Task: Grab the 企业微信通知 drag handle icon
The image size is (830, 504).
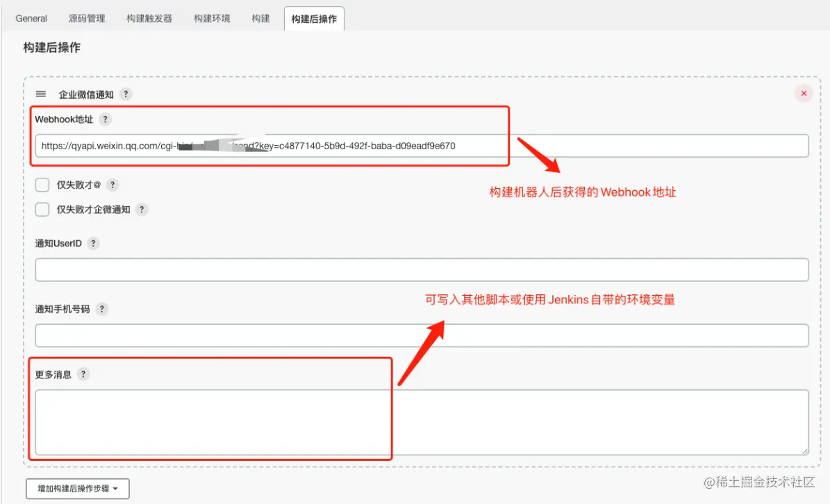Action: (x=41, y=94)
